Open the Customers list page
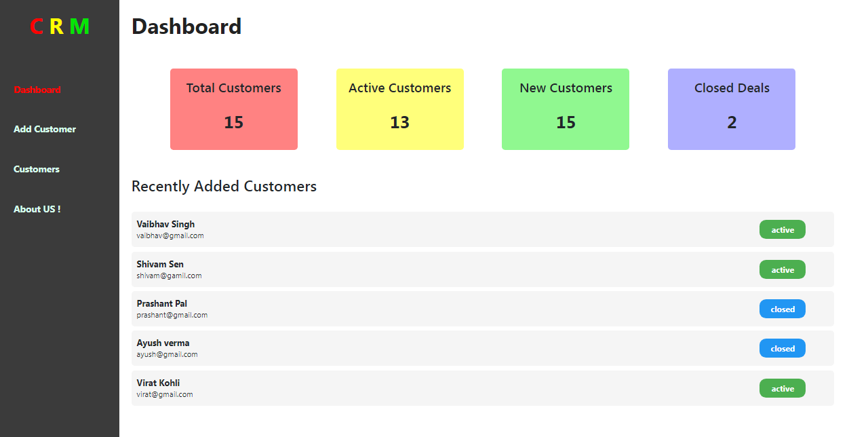 37,169
